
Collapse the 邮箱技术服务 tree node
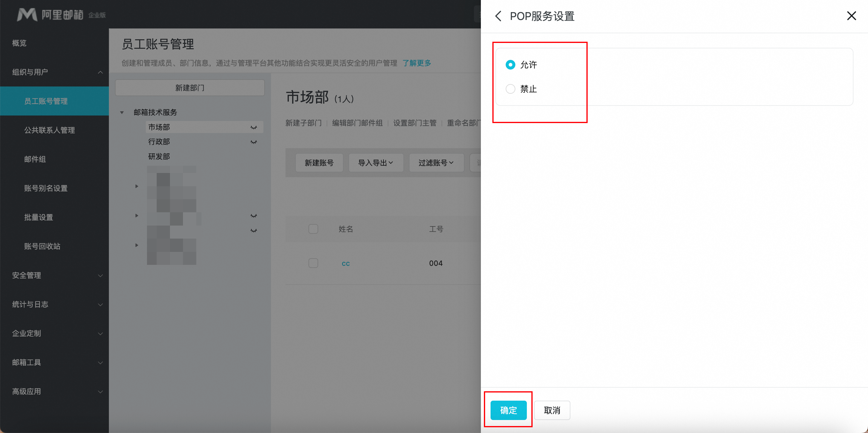[122, 112]
